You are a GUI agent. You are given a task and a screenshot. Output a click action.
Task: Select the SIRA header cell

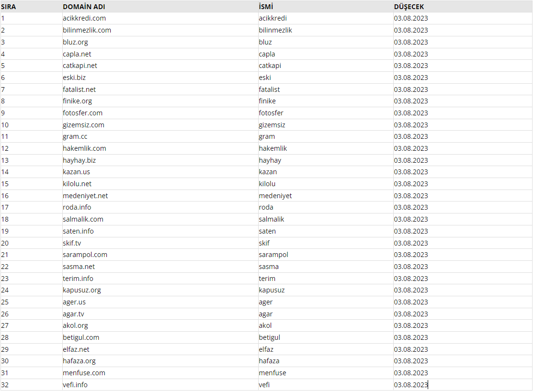[31, 7]
